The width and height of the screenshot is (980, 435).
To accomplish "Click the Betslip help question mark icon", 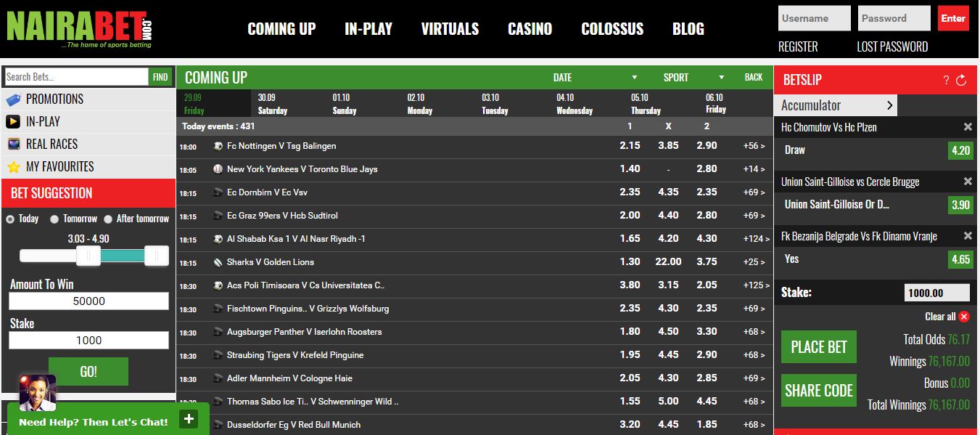I will pos(946,80).
